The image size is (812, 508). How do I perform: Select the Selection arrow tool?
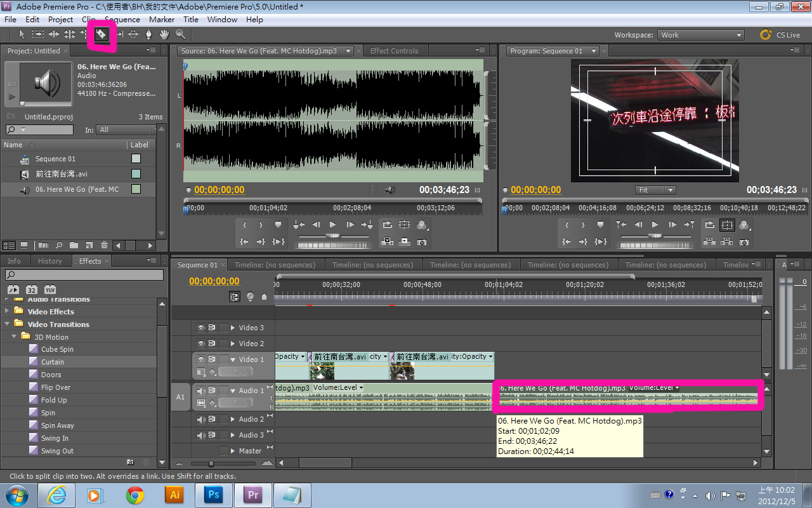(22, 34)
